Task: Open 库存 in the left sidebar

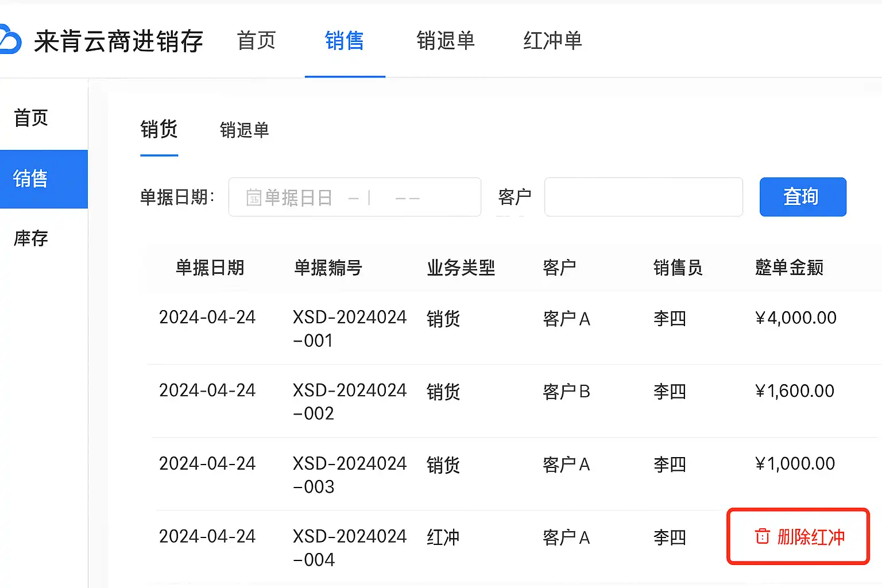Action: pos(31,238)
